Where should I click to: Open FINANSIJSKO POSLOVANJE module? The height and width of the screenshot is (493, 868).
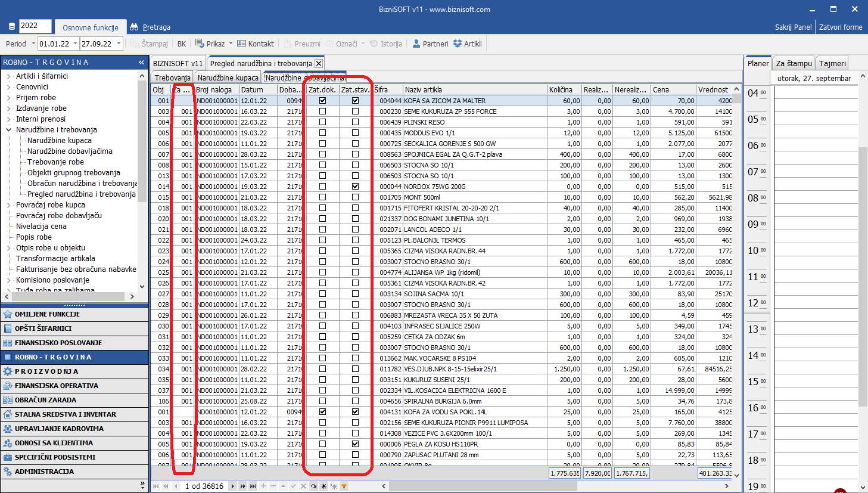click(x=58, y=343)
